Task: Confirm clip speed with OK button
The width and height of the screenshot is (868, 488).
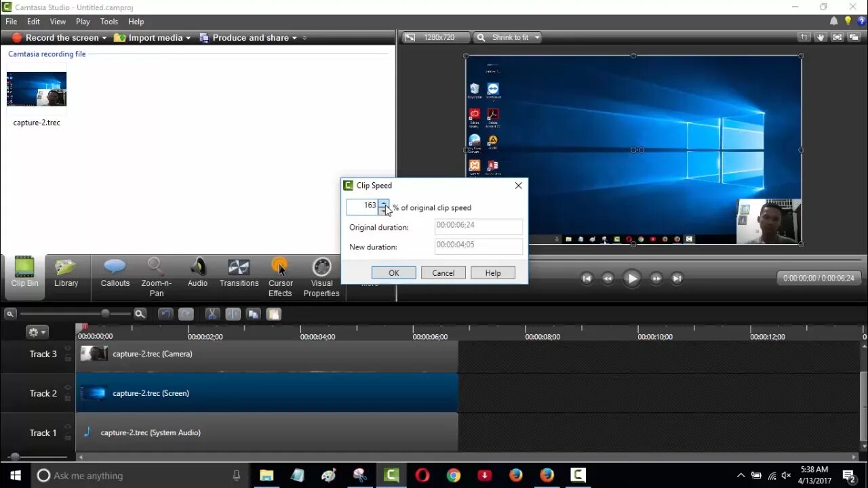Action: (x=394, y=272)
